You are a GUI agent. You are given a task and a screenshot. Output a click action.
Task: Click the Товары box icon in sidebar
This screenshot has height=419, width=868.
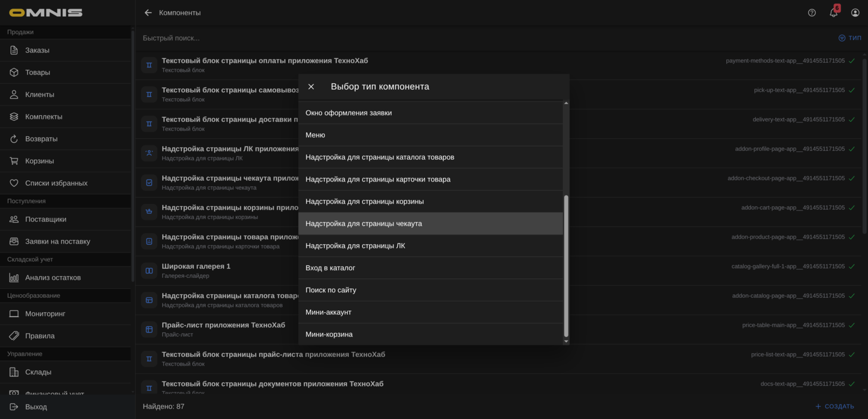pos(14,72)
